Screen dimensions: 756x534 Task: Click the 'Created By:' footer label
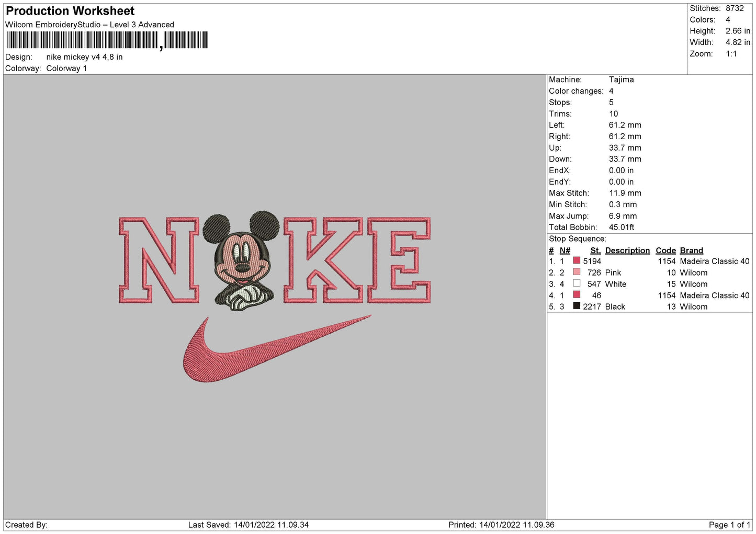(26, 525)
